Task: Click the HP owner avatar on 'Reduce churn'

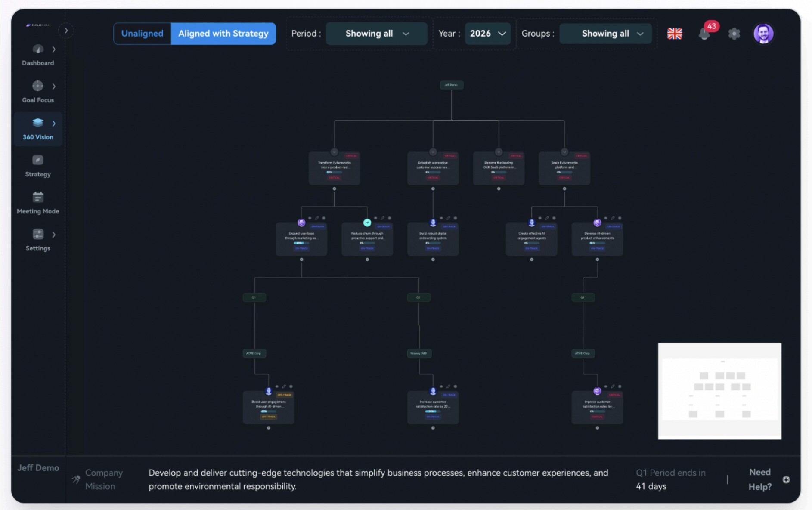Action: (x=367, y=223)
